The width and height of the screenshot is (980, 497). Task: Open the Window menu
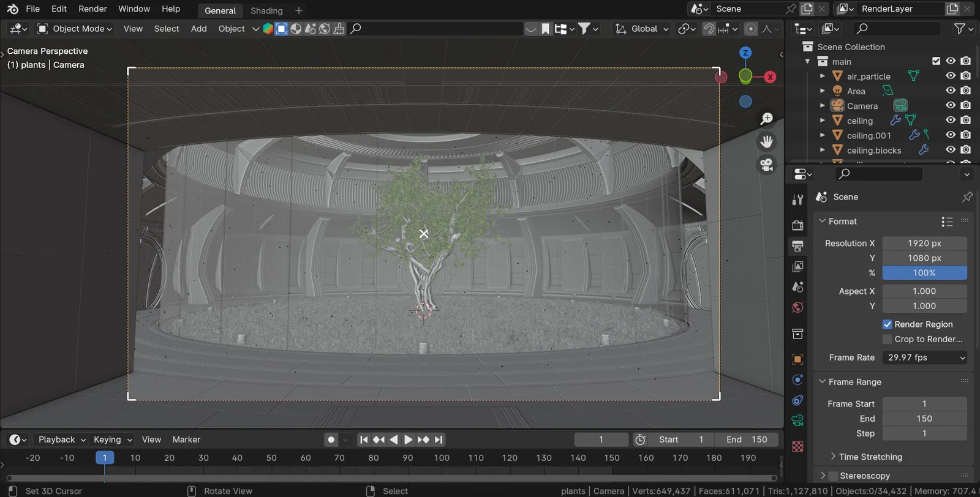pos(134,9)
